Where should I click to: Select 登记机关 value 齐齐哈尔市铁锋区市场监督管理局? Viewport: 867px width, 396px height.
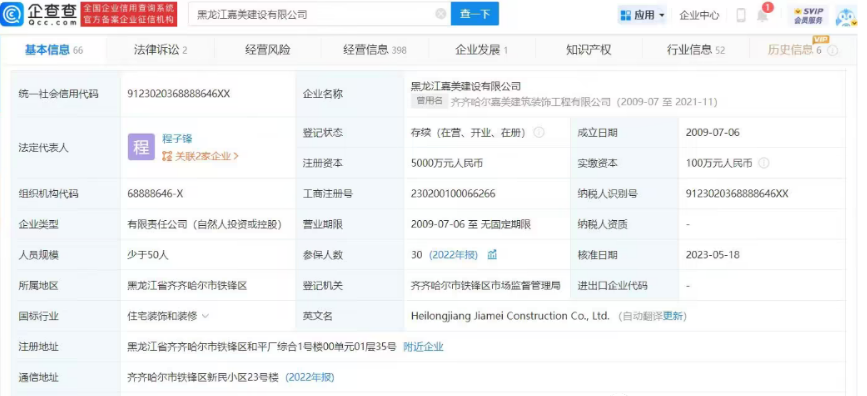pyautogui.click(x=485, y=286)
